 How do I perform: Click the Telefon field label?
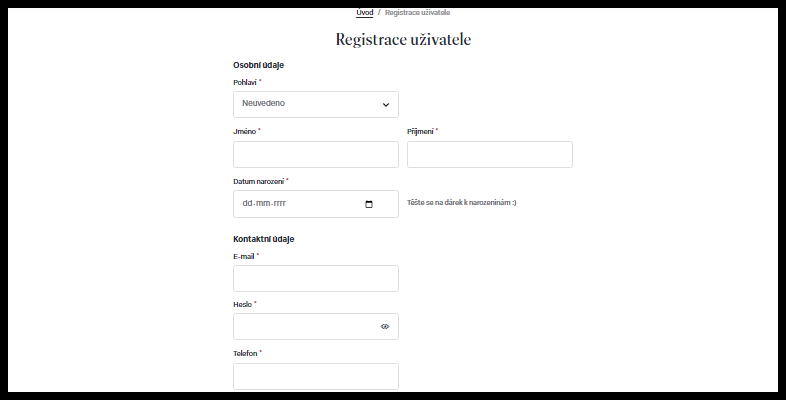point(245,353)
